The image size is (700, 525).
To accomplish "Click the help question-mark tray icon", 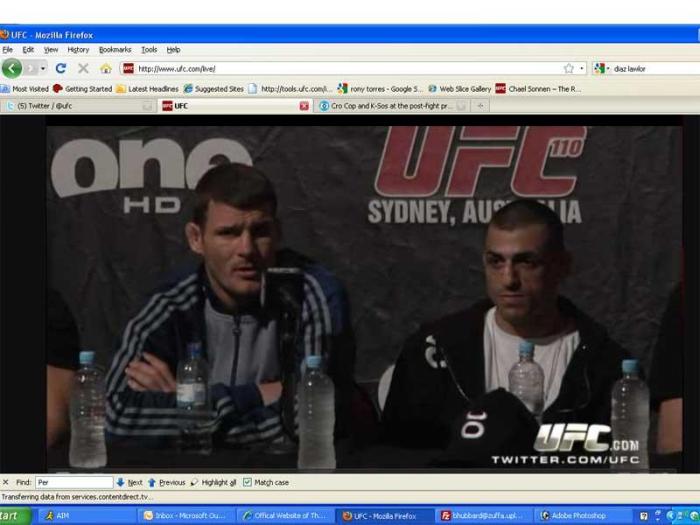I will (x=644, y=516).
